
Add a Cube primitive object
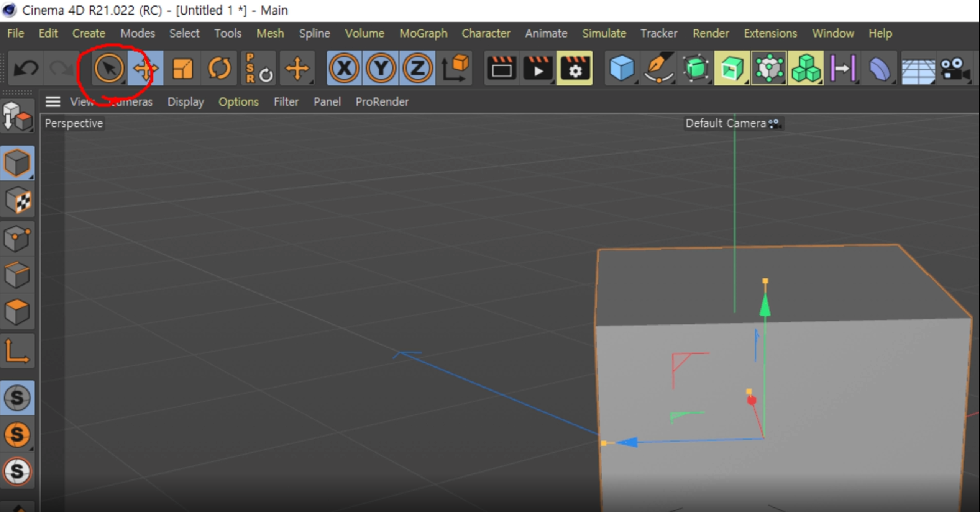[621, 69]
